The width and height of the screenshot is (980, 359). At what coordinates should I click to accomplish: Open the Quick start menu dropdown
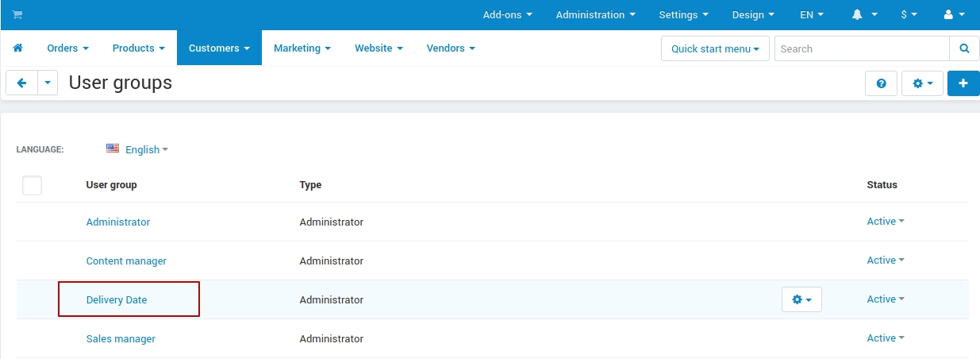pos(715,48)
